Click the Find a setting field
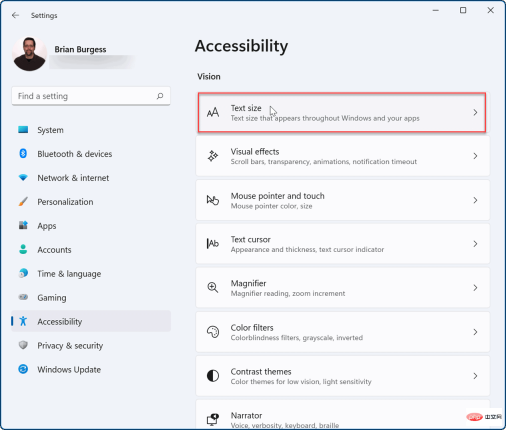The height and width of the screenshot is (430, 506). coord(91,96)
